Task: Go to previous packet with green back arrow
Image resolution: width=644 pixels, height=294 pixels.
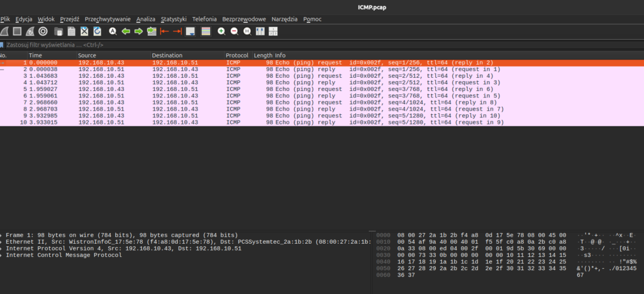Action: point(126,31)
